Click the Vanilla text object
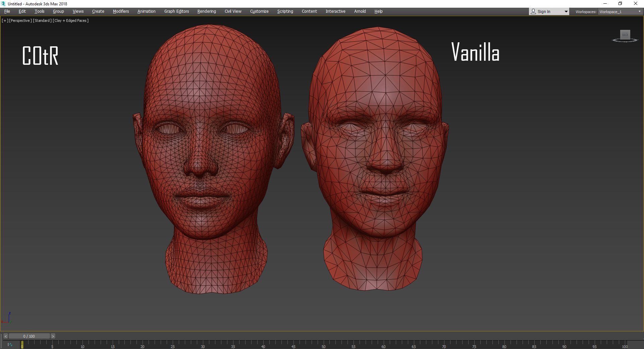 (x=475, y=52)
